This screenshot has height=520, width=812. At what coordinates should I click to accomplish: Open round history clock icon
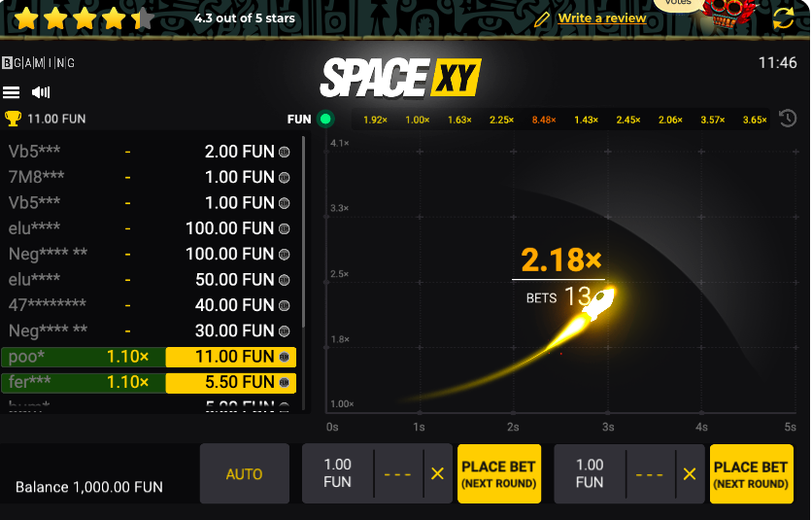788,119
